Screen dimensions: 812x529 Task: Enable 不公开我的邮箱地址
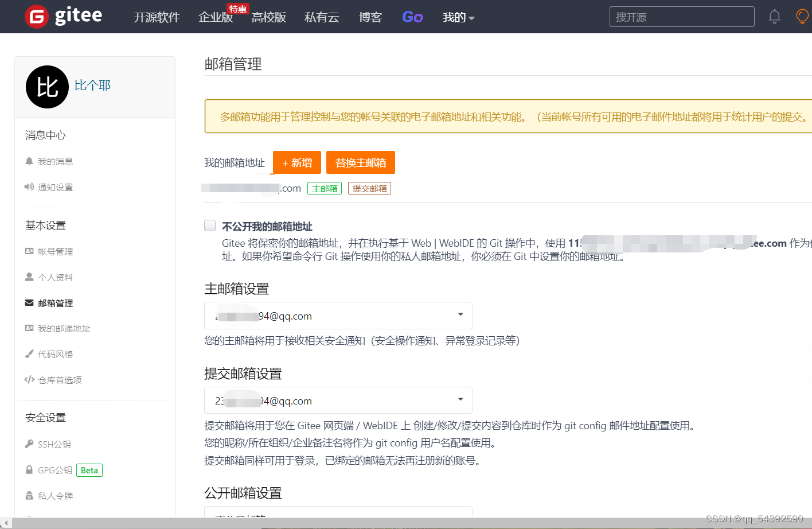pyautogui.click(x=209, y=225)
